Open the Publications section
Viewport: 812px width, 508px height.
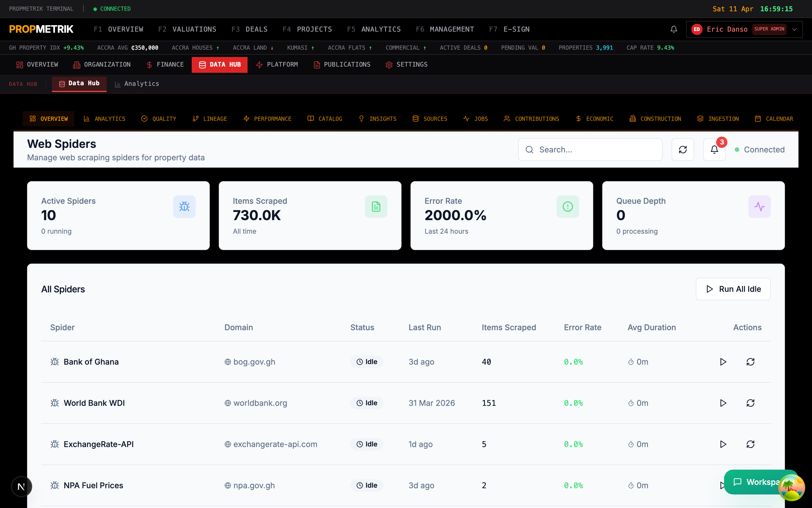click(x=342, y=65)
